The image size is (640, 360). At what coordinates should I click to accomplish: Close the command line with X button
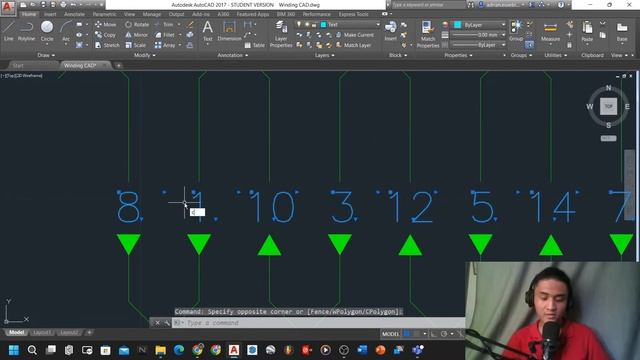point(158,323)
